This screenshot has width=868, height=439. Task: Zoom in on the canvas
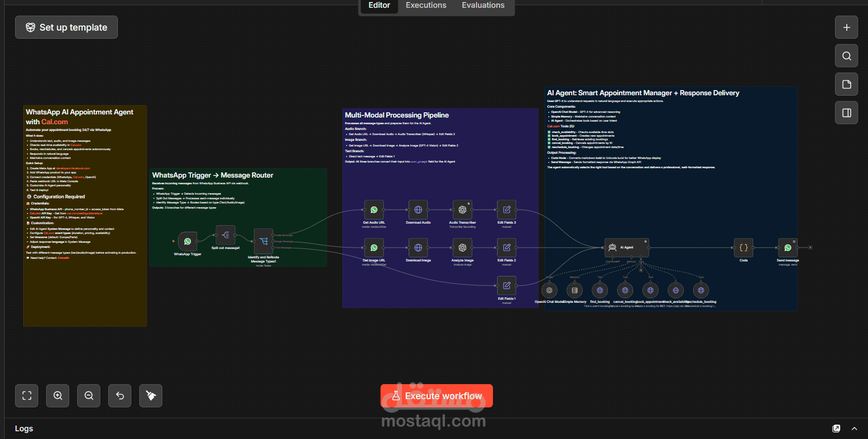click(x=58, y=396)
